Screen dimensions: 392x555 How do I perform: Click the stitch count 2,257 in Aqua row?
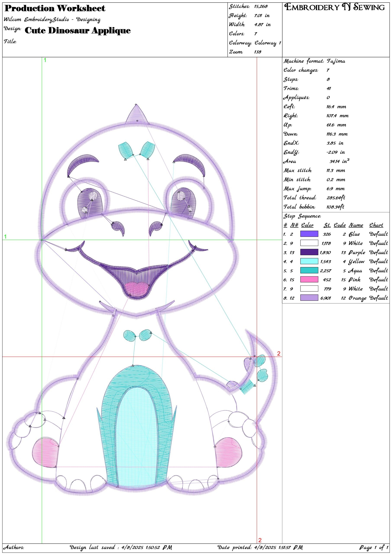click(x=326, y=271)
